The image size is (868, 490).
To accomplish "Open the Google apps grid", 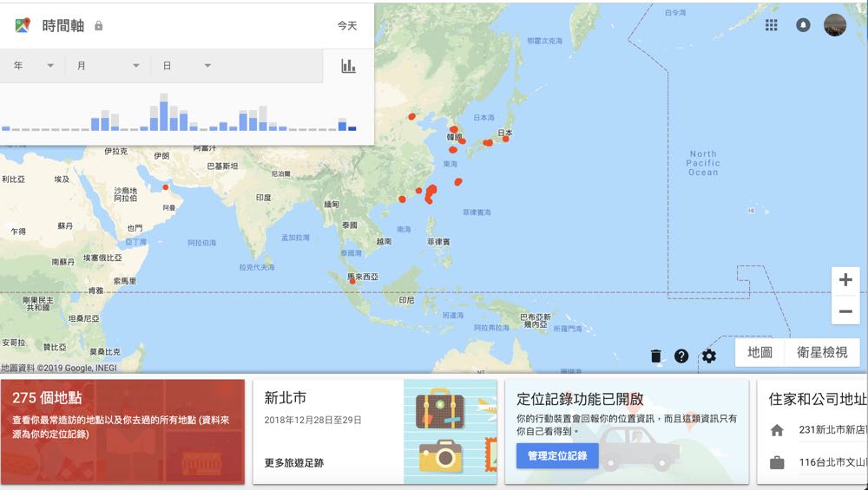I will pyautogui.click(x=771, y=25).
